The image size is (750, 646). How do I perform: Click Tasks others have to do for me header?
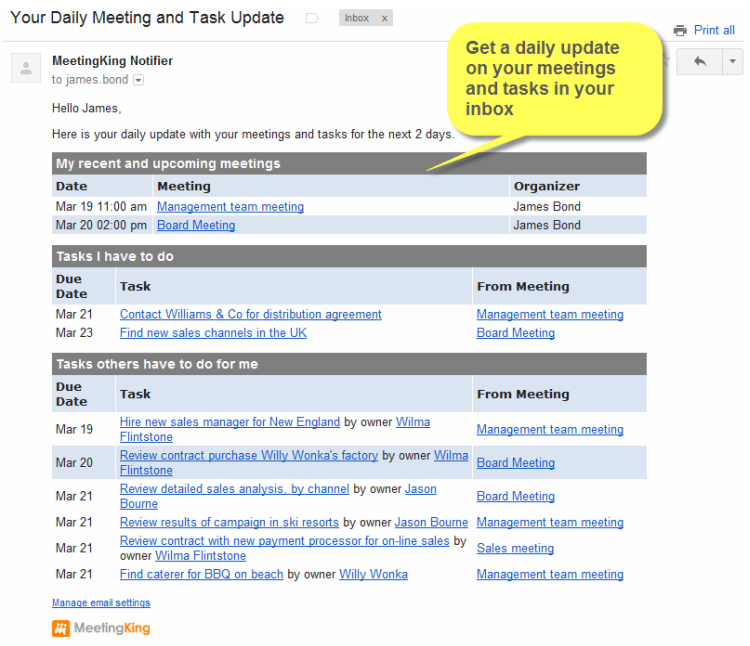(349, 364)
